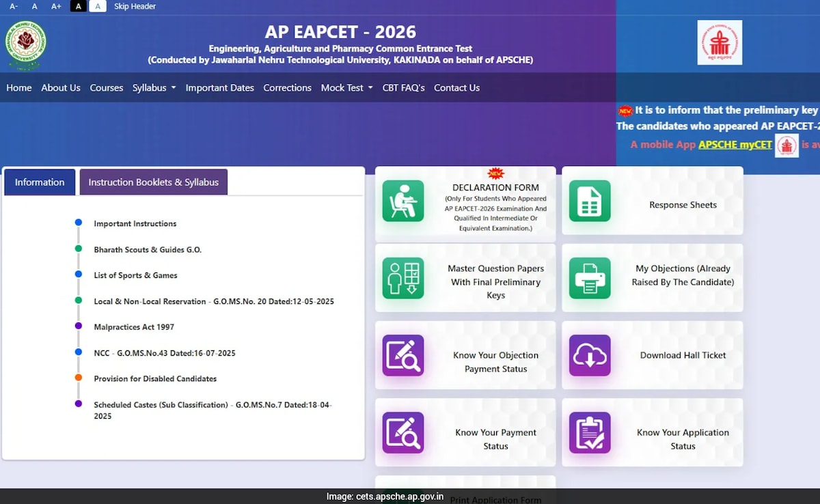This screenshot has width=820, height=504.
Task: Open Master Question Papers With Final Preliminary Keys
Action: click(496, 282)
